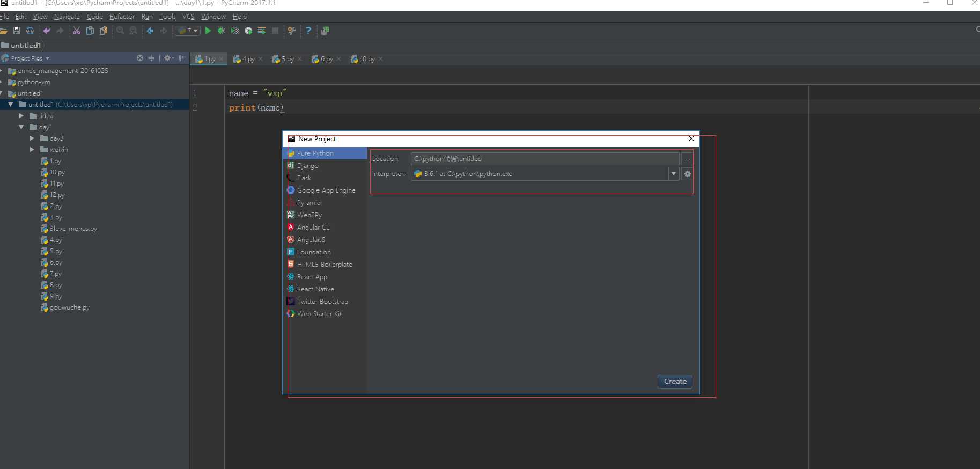This screenshot has height=469, width=980.
Task: Open the View menu
Action: click(x=40, y=17)
